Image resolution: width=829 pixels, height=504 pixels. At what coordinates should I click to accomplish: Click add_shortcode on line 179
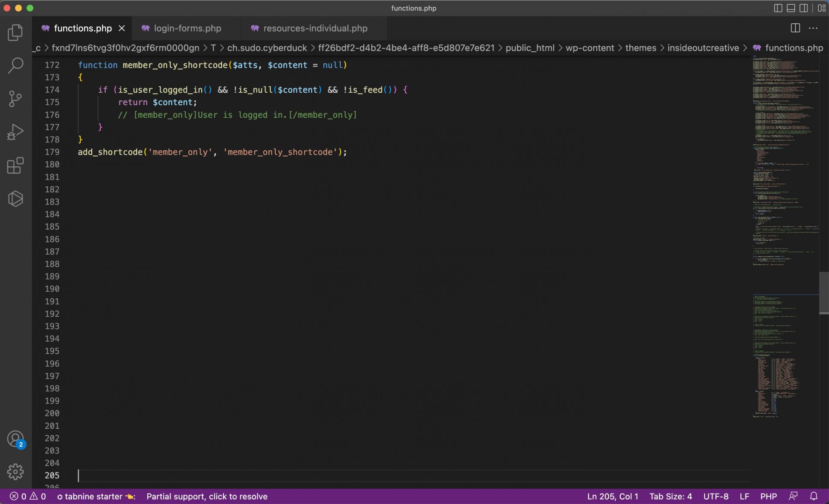(110, 152)
